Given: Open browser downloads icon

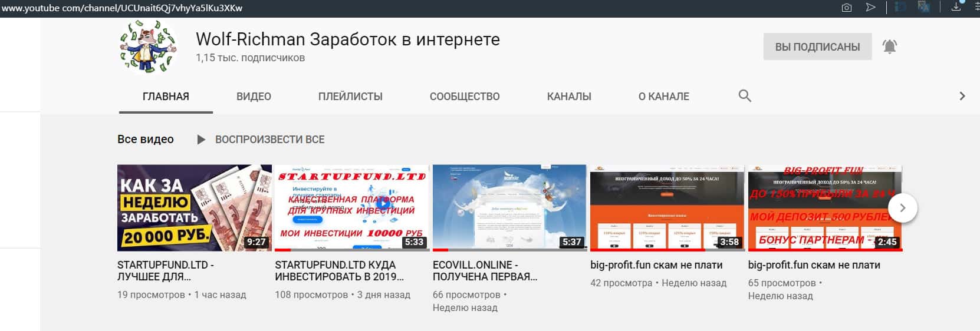Looking at the screenshot, I should [956, 7].
